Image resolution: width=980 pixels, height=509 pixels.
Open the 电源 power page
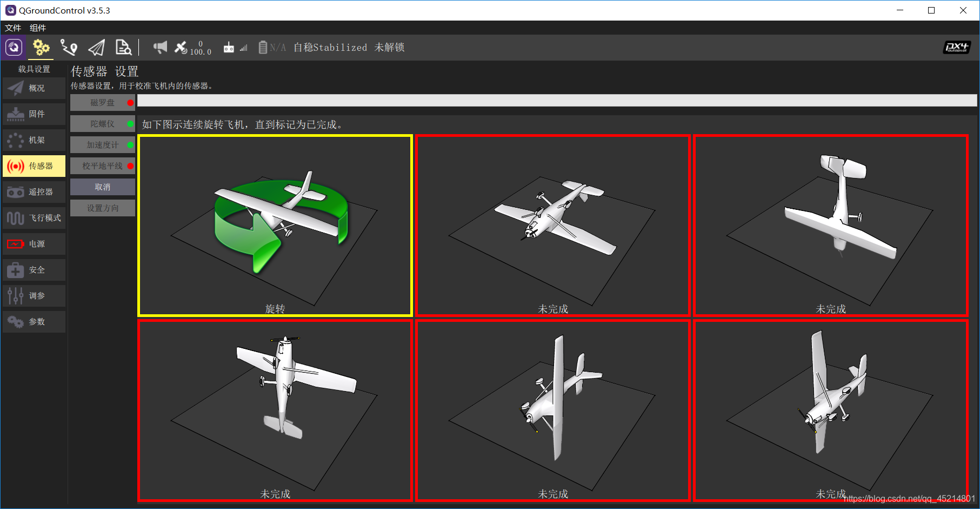click(x=34, y=244)
